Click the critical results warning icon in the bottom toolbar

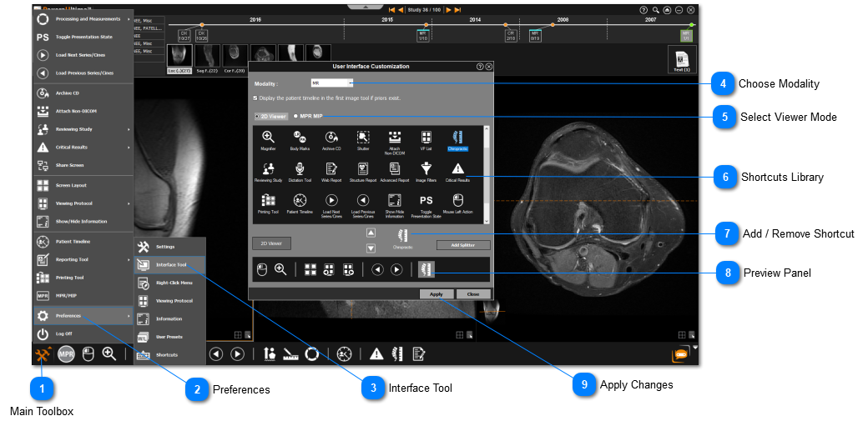[x=376, y=353]
